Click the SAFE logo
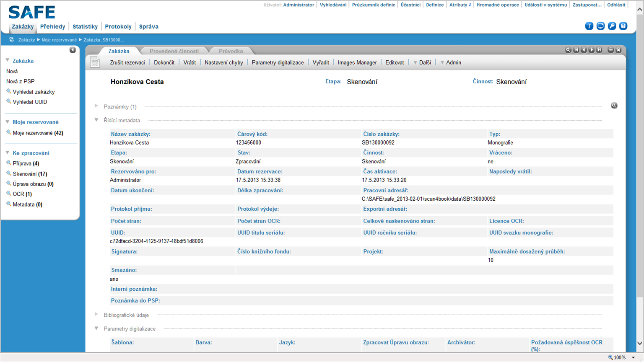 point(32,12)
